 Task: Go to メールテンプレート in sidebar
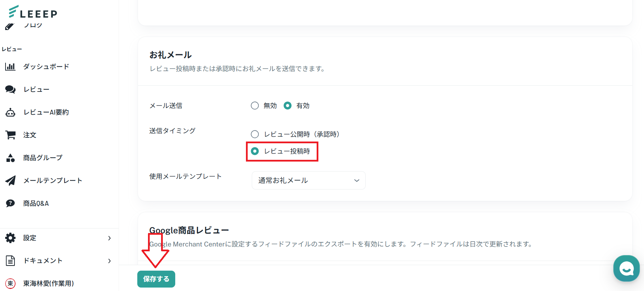52,181
